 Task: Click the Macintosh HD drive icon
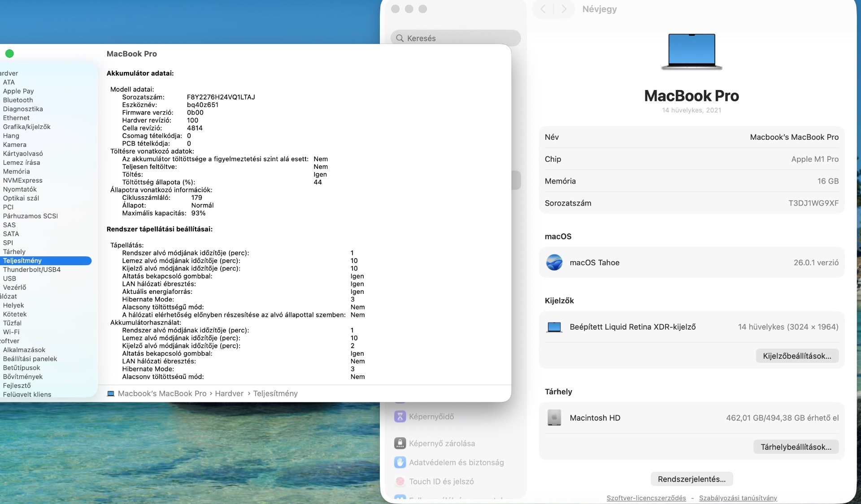(554, 418)
